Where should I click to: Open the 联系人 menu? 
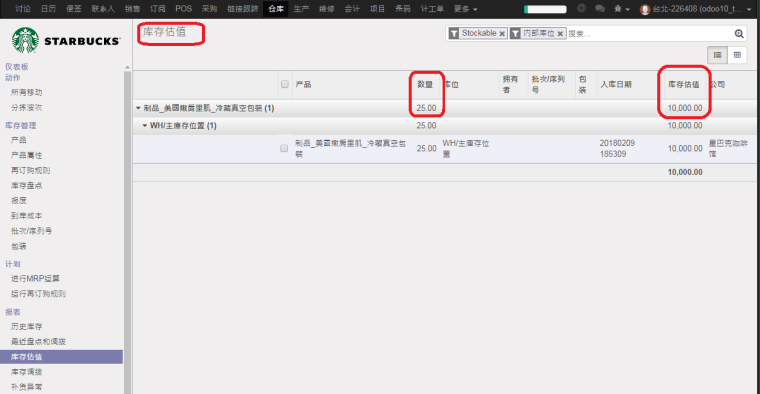click(x=103, y=9)
